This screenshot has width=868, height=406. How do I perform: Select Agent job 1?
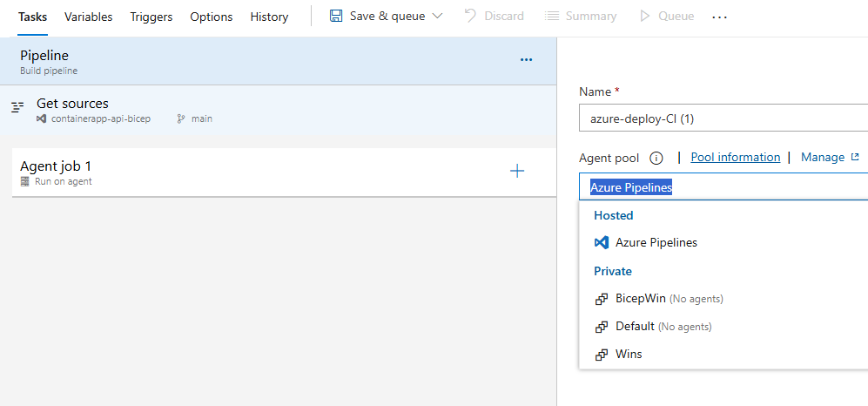pos(284,173)
